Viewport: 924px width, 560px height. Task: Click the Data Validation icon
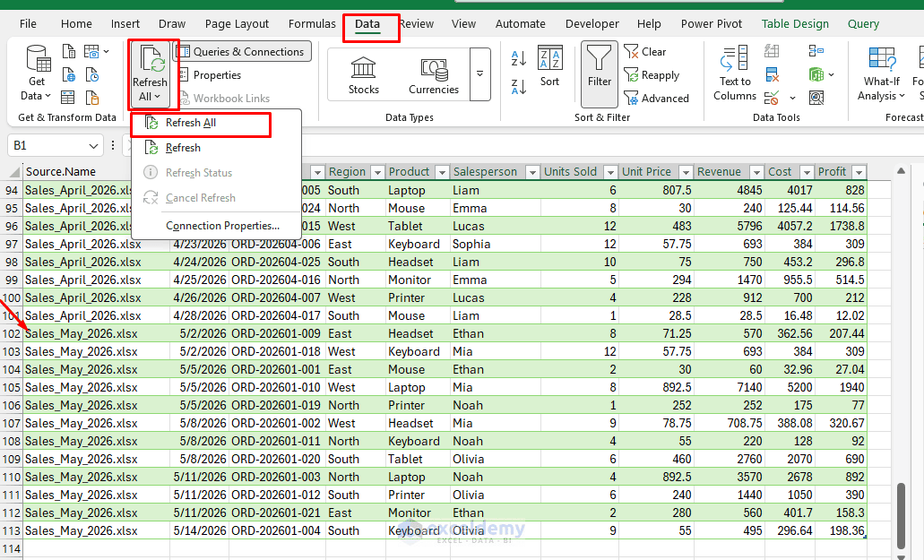click(x=772, y=98)
